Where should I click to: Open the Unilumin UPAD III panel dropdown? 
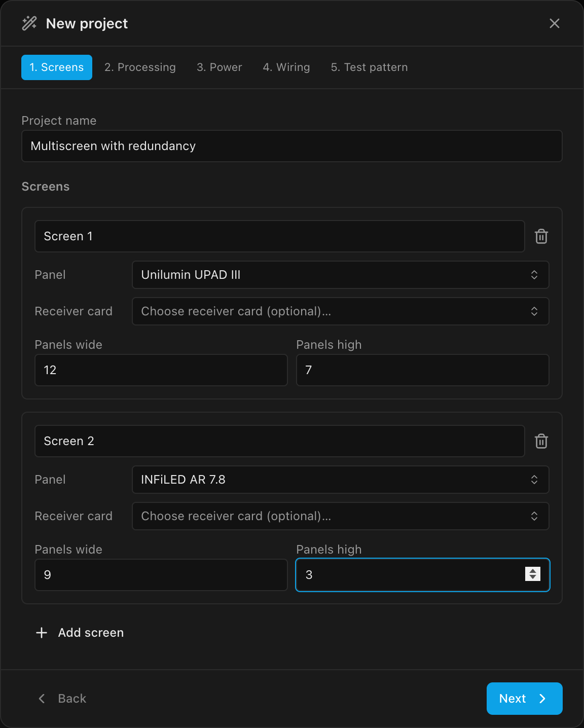coord(341,275)
